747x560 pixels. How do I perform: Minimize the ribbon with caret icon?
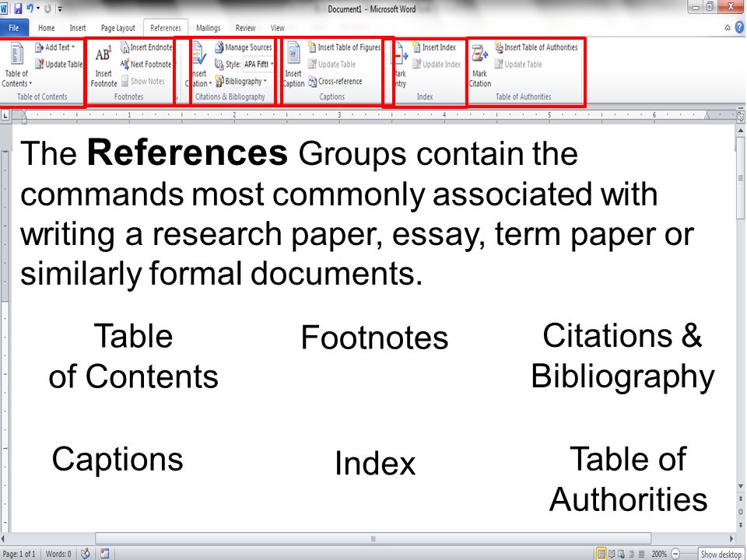point(728,28)
